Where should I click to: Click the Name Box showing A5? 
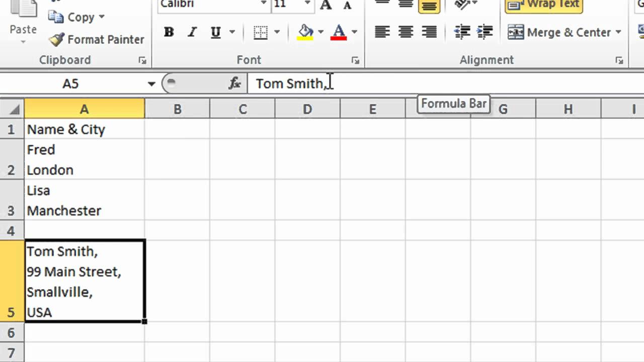click(x=71, y=83)
